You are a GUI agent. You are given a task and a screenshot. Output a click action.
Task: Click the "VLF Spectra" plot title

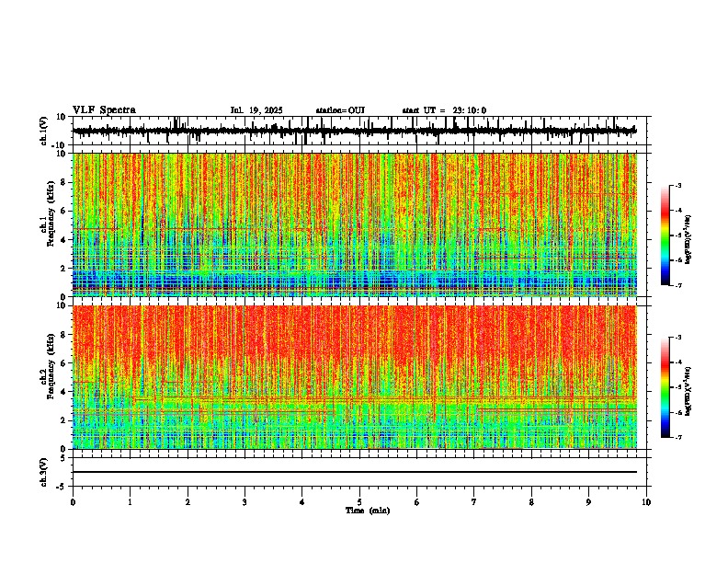pos(104,110)
